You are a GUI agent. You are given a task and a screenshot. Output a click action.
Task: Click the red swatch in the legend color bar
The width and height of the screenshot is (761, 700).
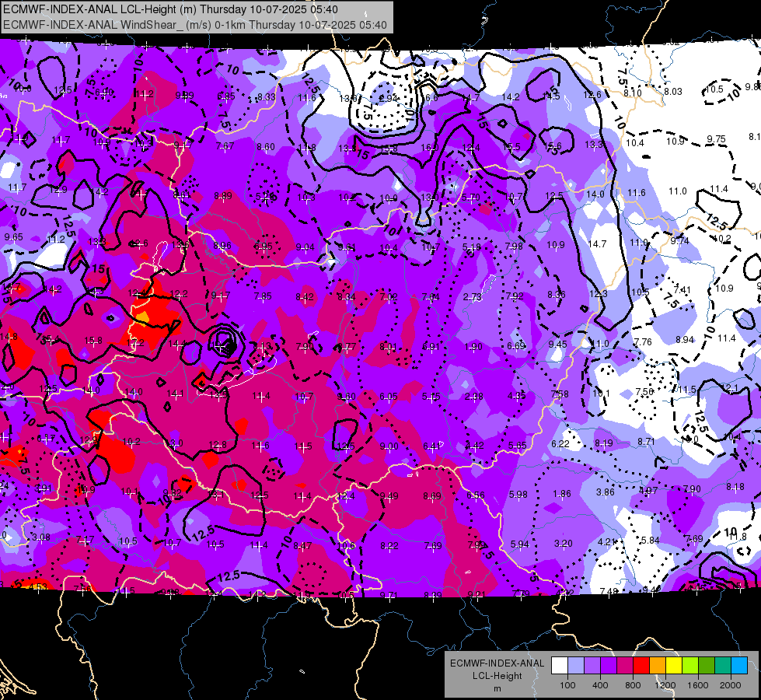[641, 666]
